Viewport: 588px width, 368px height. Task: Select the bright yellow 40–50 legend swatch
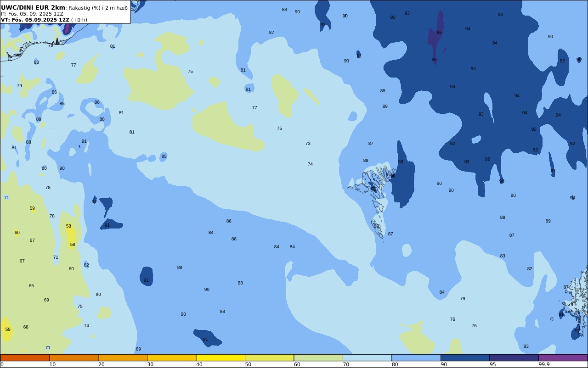220,357
